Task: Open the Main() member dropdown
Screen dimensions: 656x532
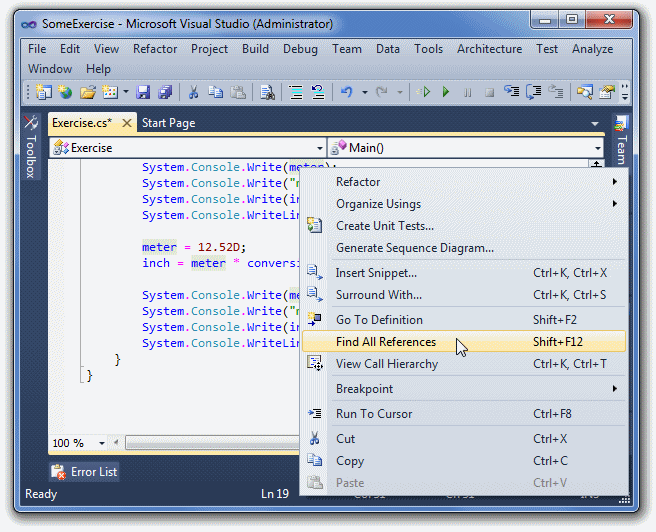Action: pyautogui.click(x=466, y=148)
